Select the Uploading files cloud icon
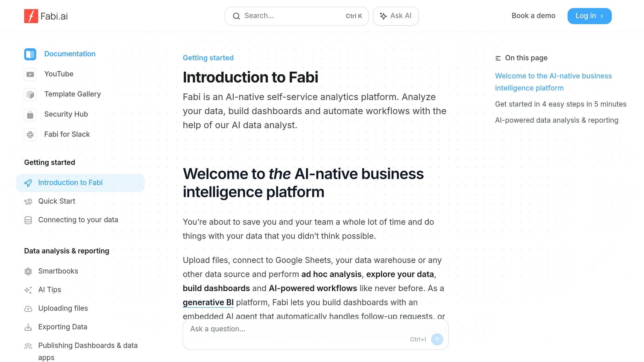The image size is (644, 362). coord(28,309)
